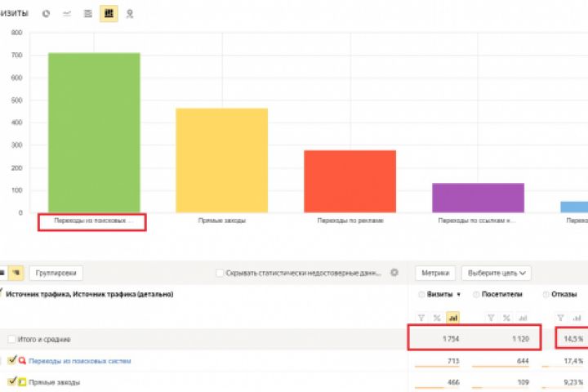
Task: Click the purple link referrals bar
Action: (x=478, y=198)
